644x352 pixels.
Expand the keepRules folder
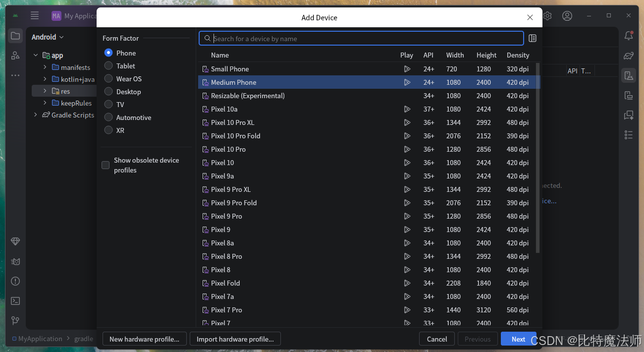coord(45,103)
